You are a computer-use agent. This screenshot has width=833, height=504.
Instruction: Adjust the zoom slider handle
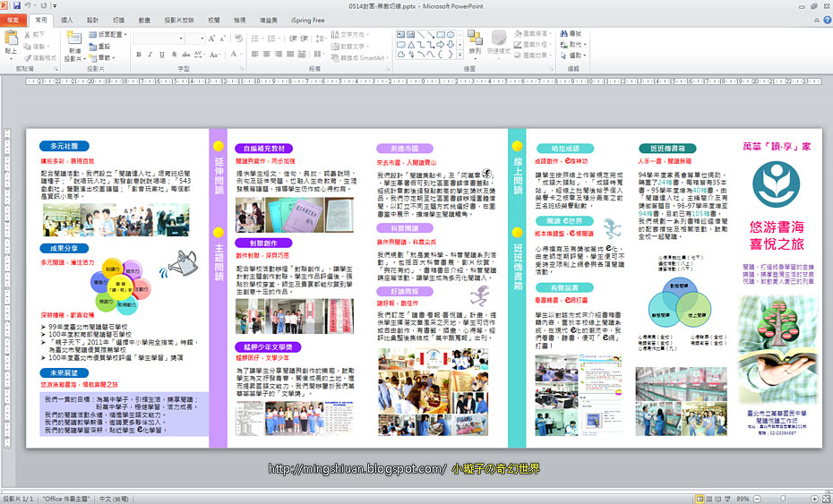tap(783, 500)
